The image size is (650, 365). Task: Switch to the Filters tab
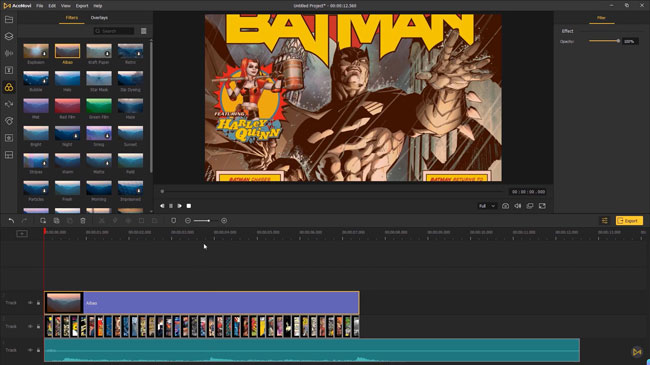point(72,18)
